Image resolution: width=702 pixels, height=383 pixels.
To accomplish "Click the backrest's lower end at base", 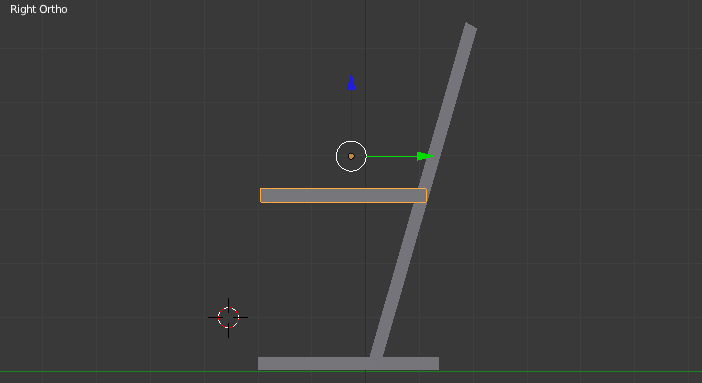I will (x=377, y=353).
